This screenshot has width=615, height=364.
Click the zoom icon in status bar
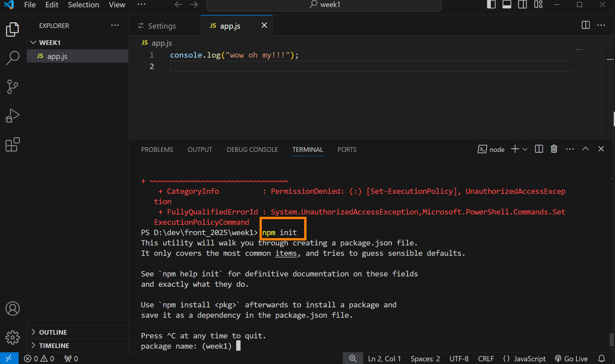(353, 359)
